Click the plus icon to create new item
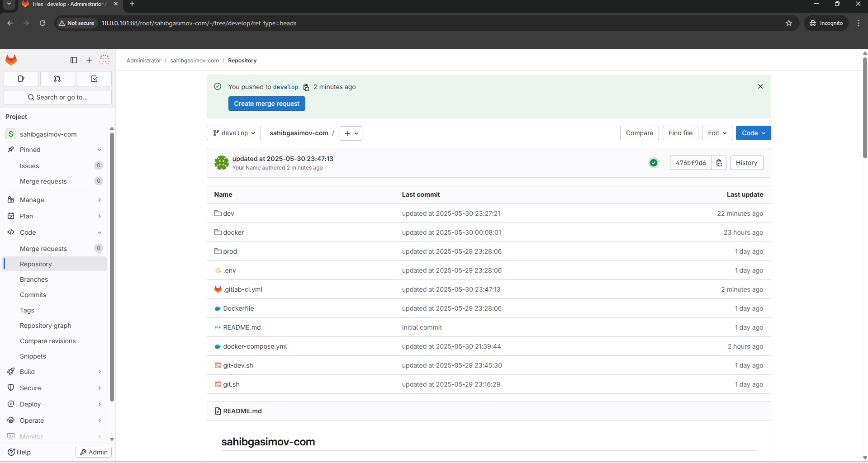 pos(89,60)
